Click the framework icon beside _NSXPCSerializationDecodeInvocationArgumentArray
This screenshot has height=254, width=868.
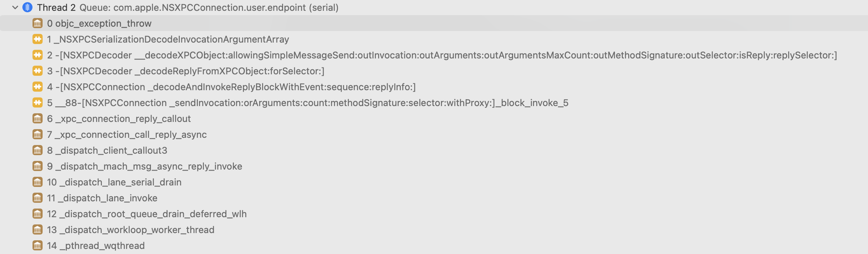click(x=38, y=39)
